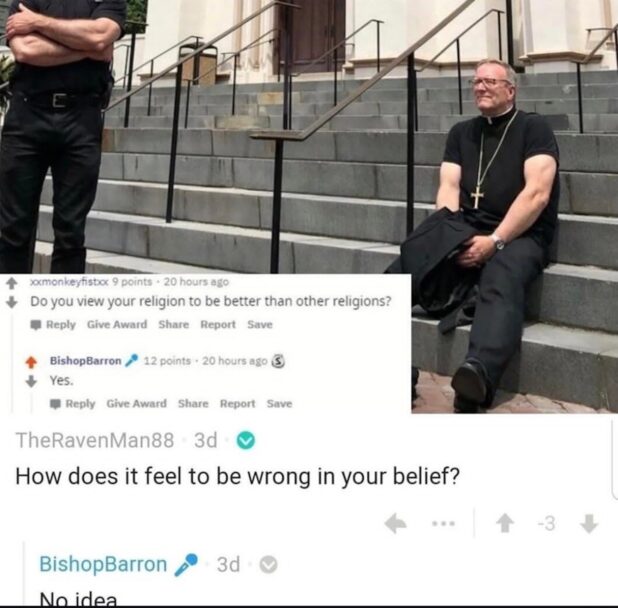This screenshot has height=608, width=618.
Task: Click Give Award under the xxmonkeyfistxx comment
Action: pyautogui.click(x=117, y=324)
